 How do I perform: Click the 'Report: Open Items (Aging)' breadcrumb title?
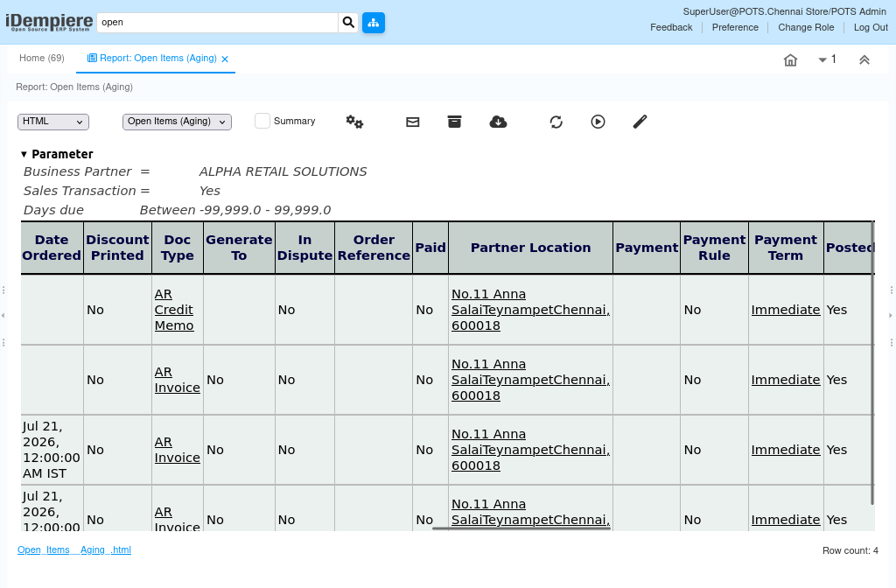click(x=74, y=87)
